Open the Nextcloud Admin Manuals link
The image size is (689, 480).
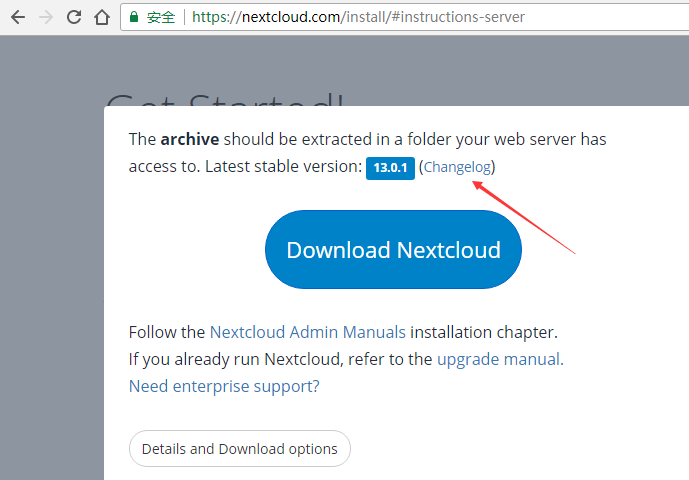[308, 332]
